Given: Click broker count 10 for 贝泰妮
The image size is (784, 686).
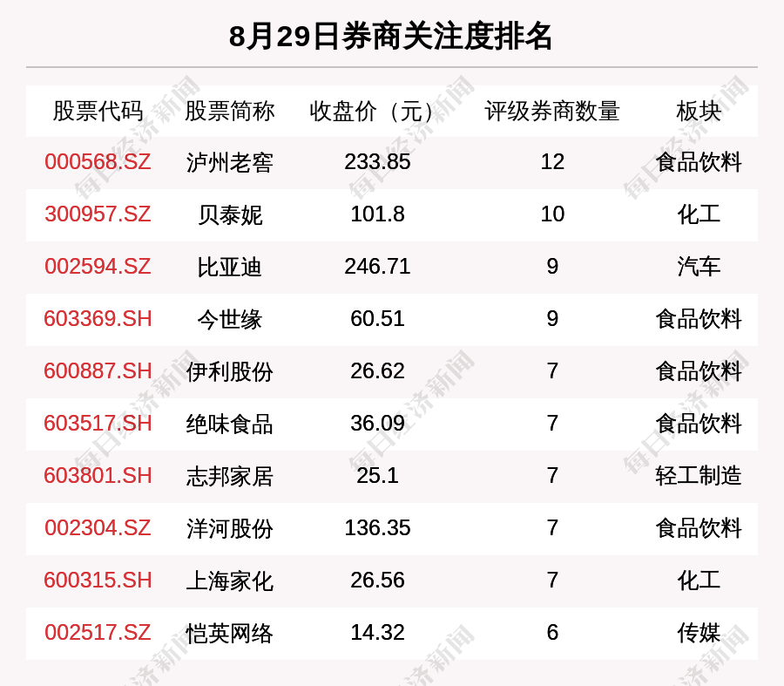Looking at the screenshot, I should pos(552,214).
